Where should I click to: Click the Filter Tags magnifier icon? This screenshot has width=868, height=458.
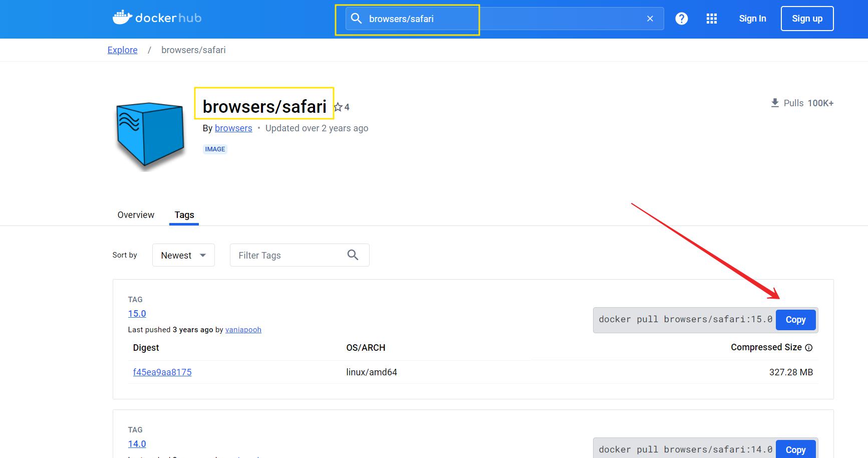[x=353, y=255]
